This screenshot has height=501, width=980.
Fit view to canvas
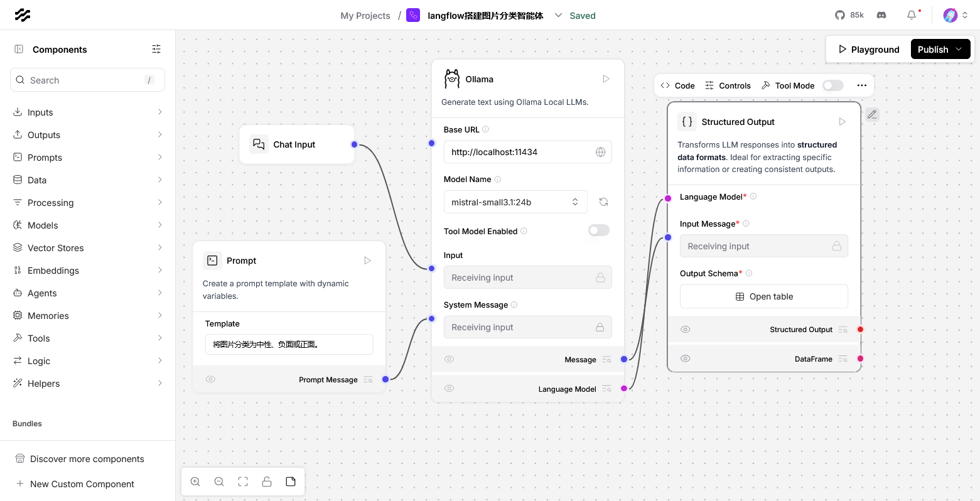(243, 482)
